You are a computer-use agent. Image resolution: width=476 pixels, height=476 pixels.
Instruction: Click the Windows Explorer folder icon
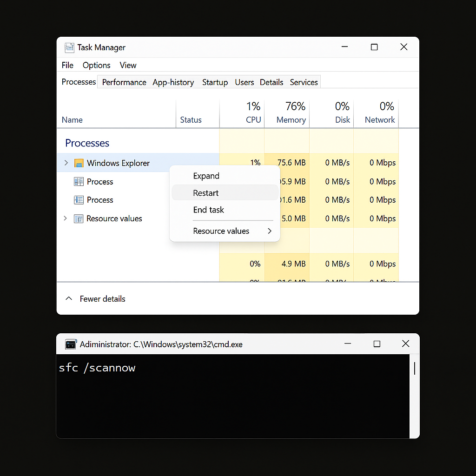click(79, 163)
